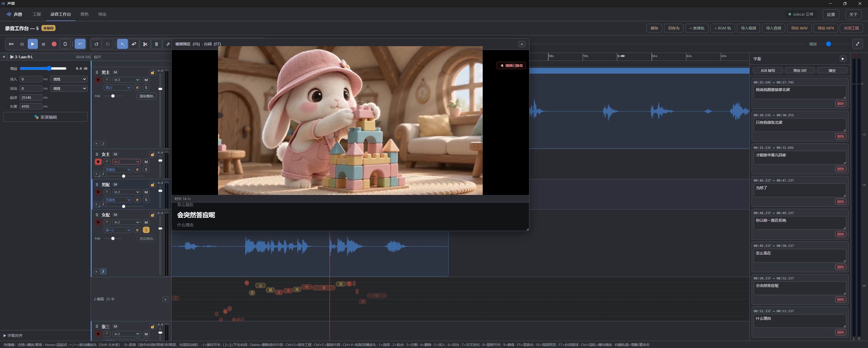Viewport: 868px width, 348px height.
Task: Toggle solo S on 女配 track
Action: [146, 230]
